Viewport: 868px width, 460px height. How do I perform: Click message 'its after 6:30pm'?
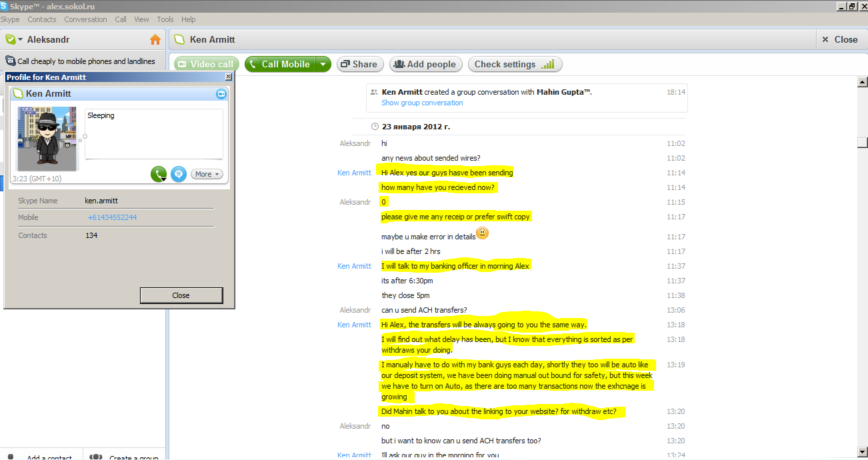(407, 281)
